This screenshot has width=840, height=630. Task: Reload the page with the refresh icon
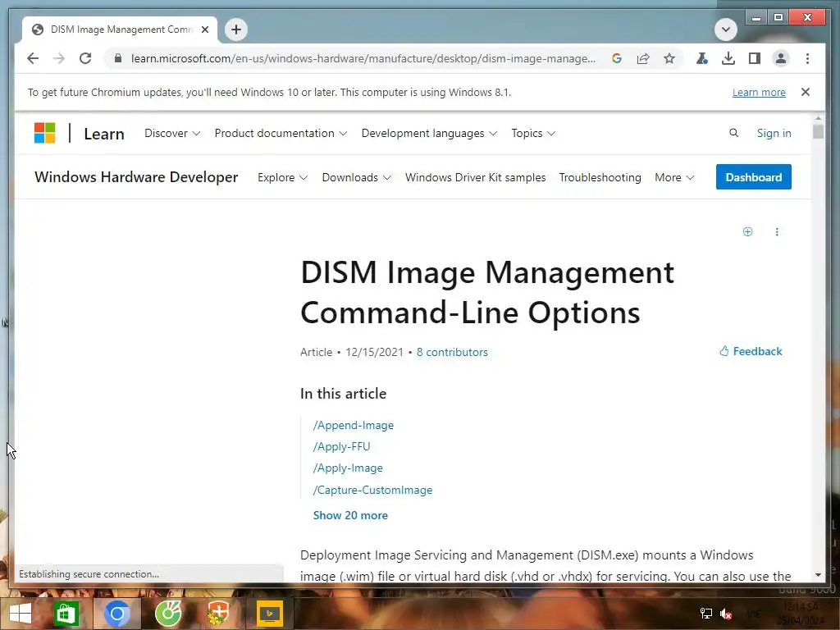pyautogui.click(x=85, y=58)
